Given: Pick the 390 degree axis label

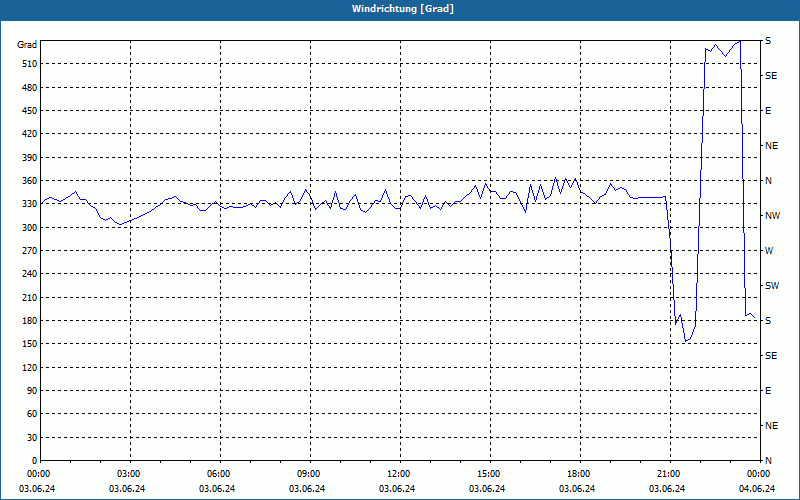Looking at the screenshot, I should (x=29, y=157).
